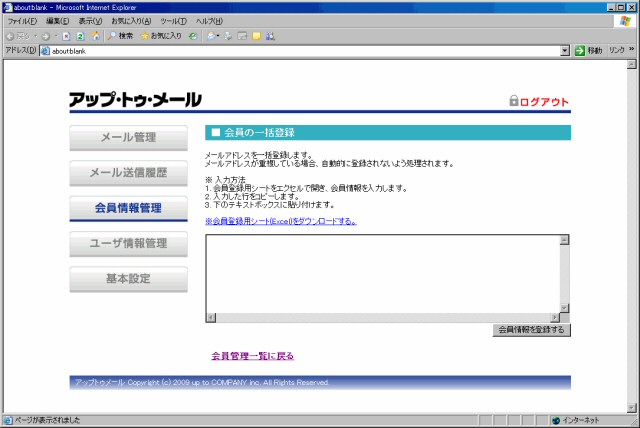Click the page icon in address bar
The width and height of the screenshot is (640, 428).
[x=45, y=51]
